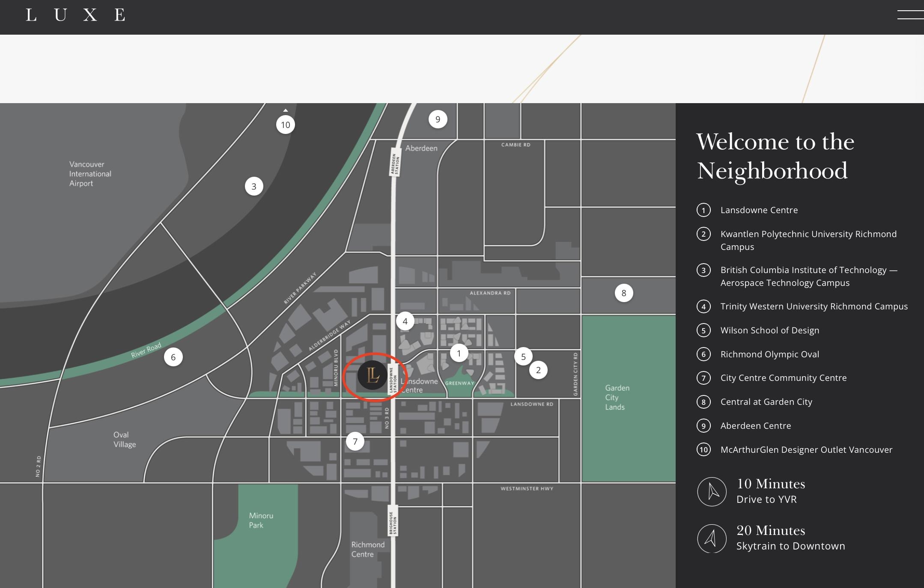Click City Centre Community Centre entry
The width and height of the screenshot is (924, 588).
pos(784,378)
